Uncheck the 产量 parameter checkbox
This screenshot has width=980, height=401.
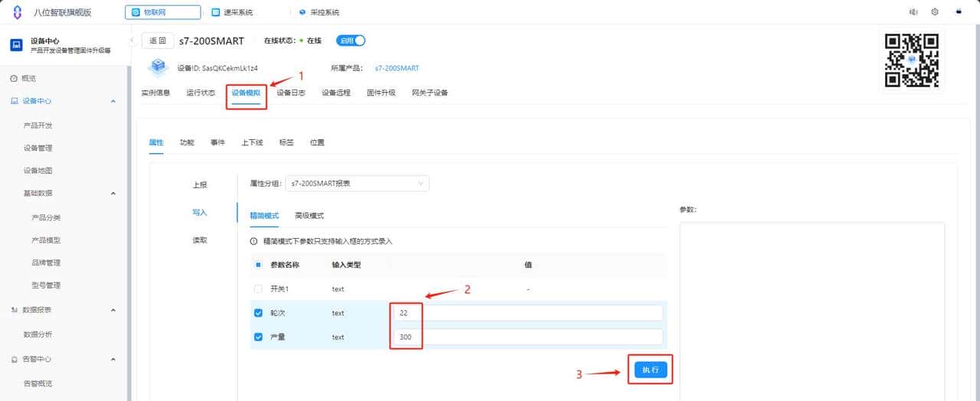pyautogui.click(x=258, y=337)
